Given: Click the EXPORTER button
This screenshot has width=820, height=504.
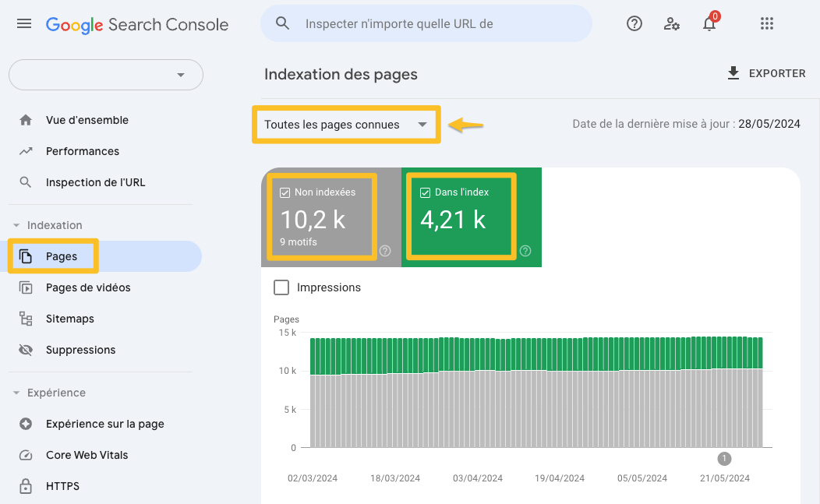Looking at the screenshot, I should pyautogui.click(x=766, y=73).
